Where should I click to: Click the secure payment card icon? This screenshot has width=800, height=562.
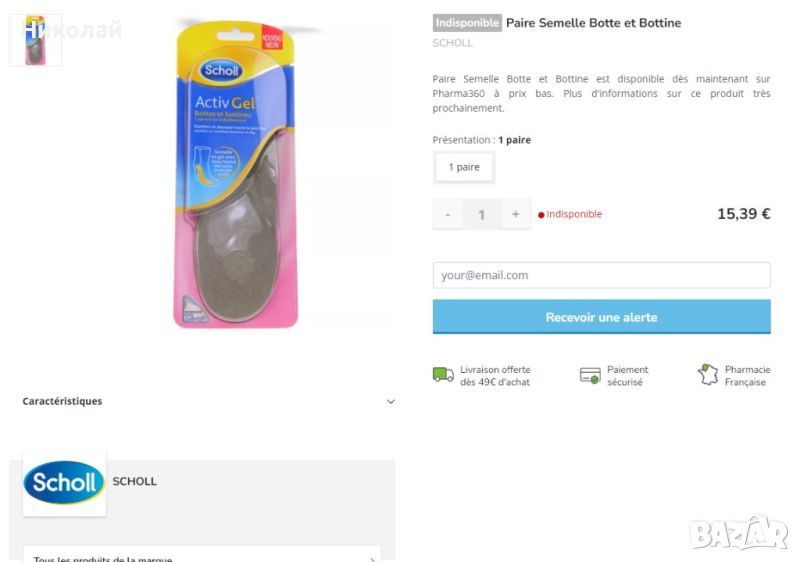pyautogui.click(x=590, y=376)
